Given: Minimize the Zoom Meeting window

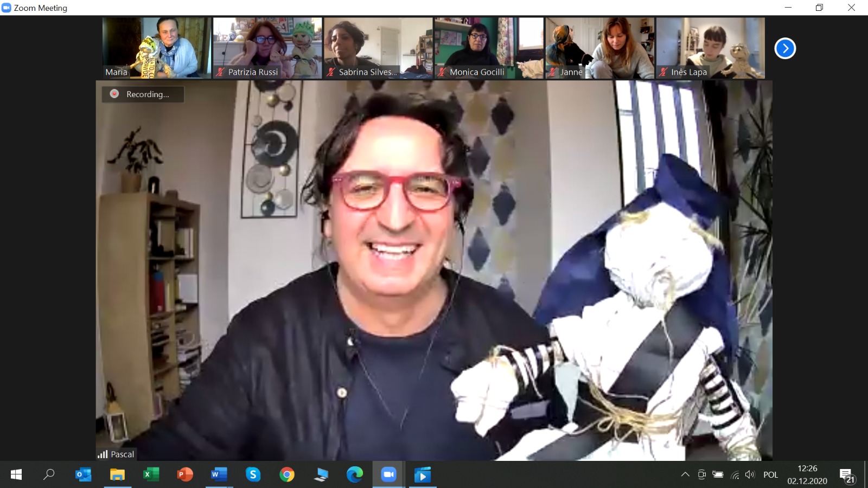Looking at the screenshot, I should (x=788, y=8).
